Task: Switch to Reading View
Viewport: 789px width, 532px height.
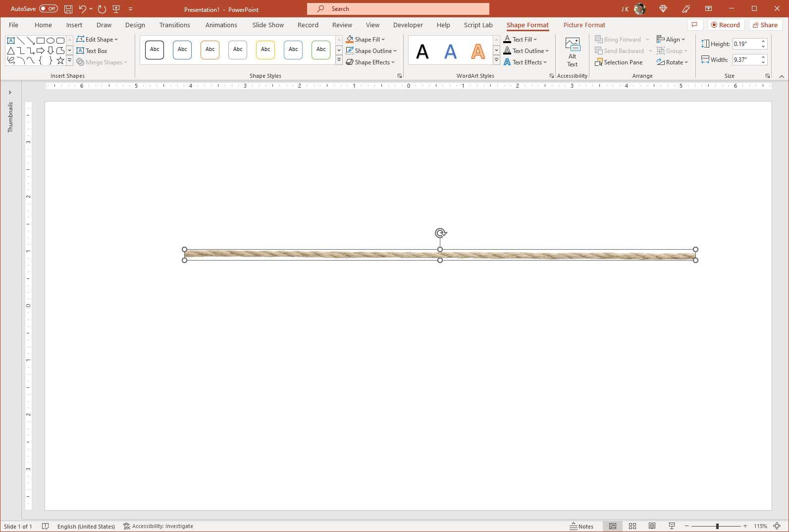Action: tap(652, 526)
